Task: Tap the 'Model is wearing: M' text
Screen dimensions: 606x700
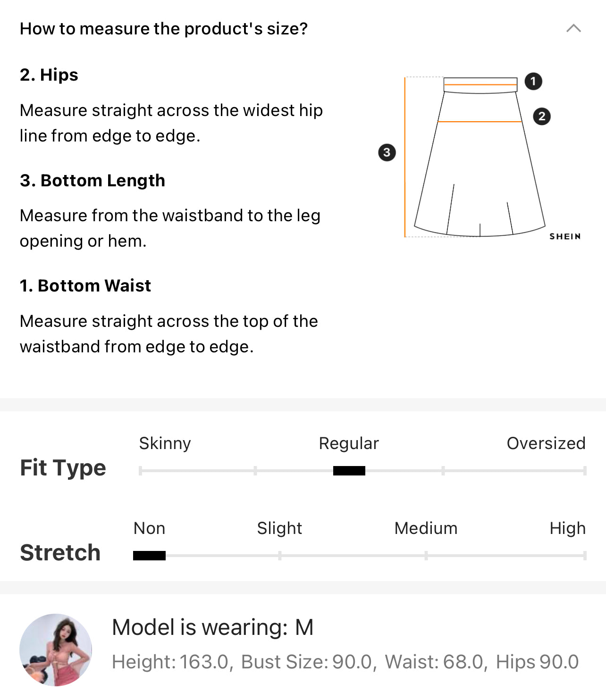Action: tap(213, 628)
